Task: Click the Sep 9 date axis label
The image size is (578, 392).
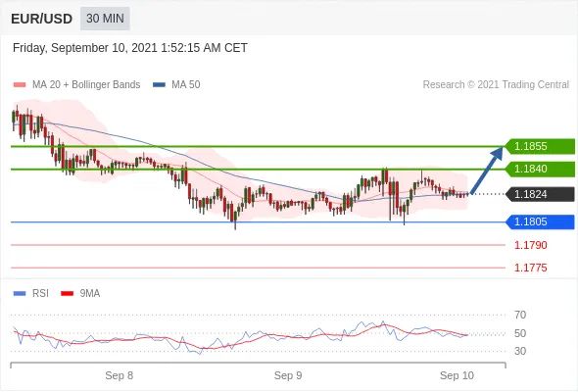Action: (288, 375)
